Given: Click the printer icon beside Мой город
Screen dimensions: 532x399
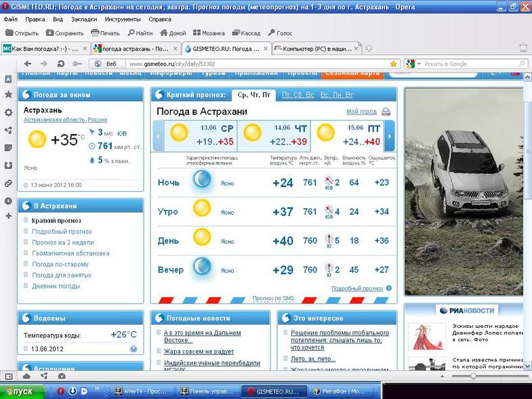Looking at the screenshot, I should pyautogui.click(x=386, y=112).
